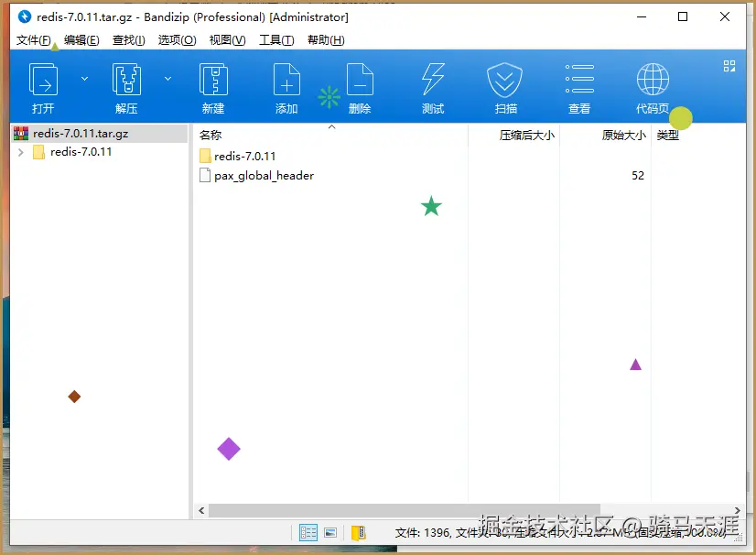The width and height of the screenshot is (756, 555).
Task: Click the Add (添加) files icon
Action: (286, 80)
